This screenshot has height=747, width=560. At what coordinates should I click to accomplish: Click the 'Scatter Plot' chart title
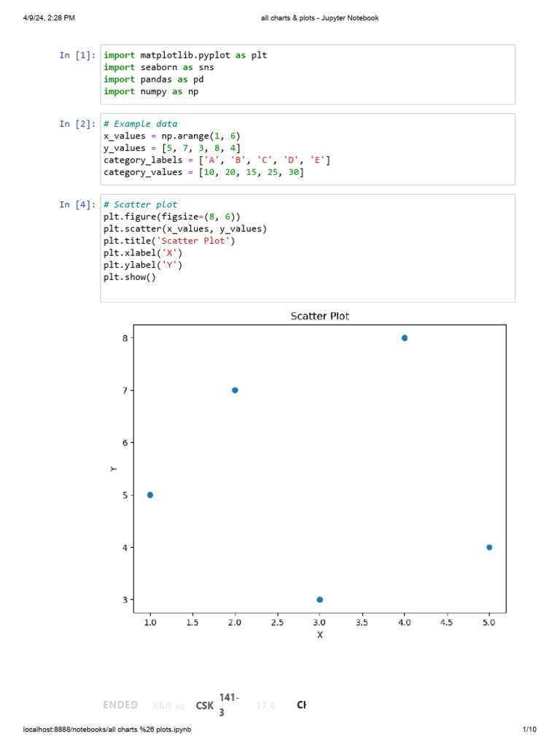click(x=320, y=317)
